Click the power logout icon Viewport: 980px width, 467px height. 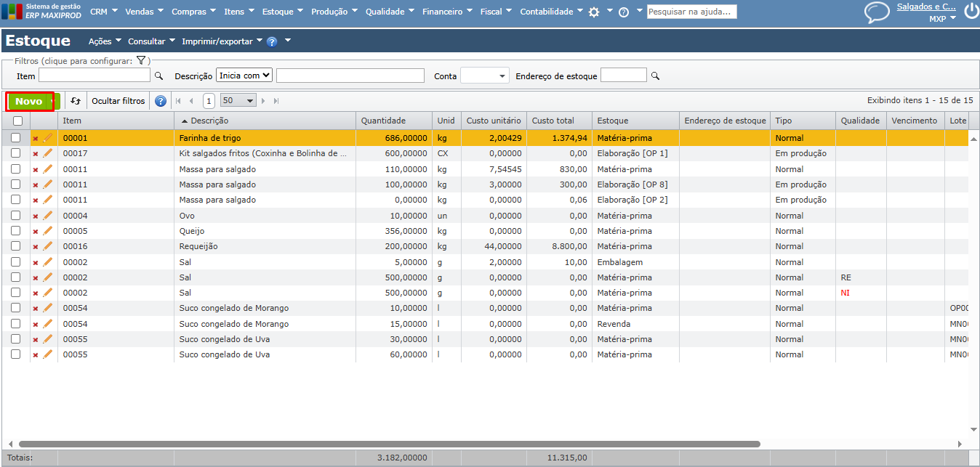(971, 11)
